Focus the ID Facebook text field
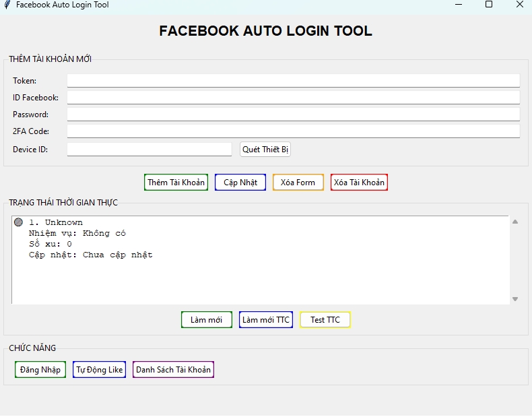Screen dimensions: 532x419 [x=293, y=98]
